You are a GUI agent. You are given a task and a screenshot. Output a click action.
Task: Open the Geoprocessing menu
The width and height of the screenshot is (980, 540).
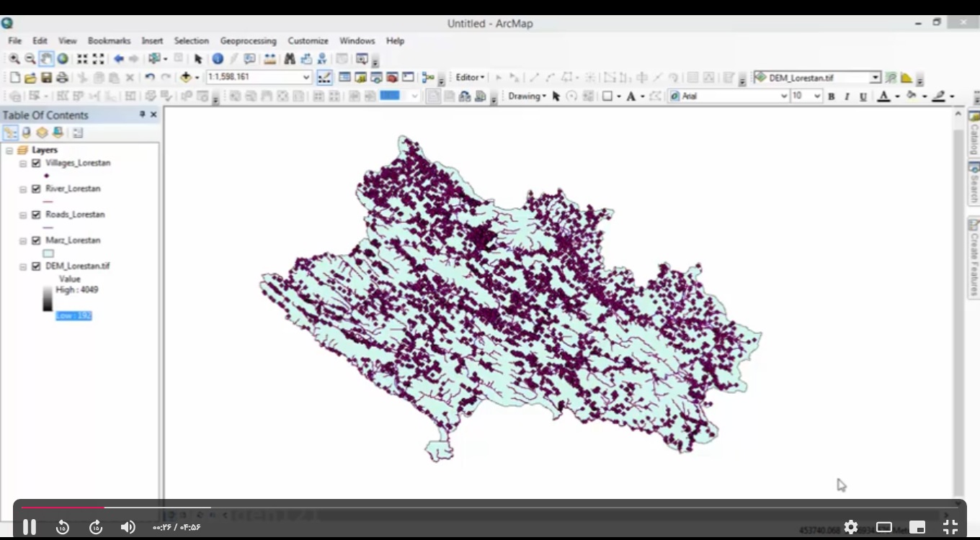248,41
